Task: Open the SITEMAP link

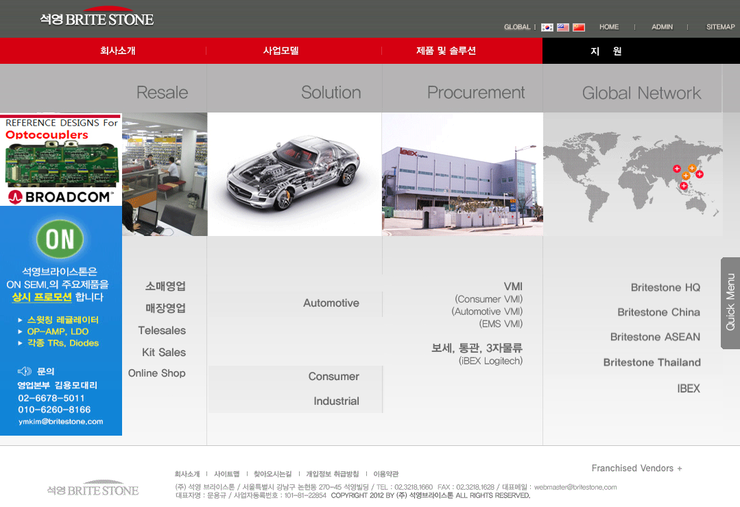Action: 720,27
